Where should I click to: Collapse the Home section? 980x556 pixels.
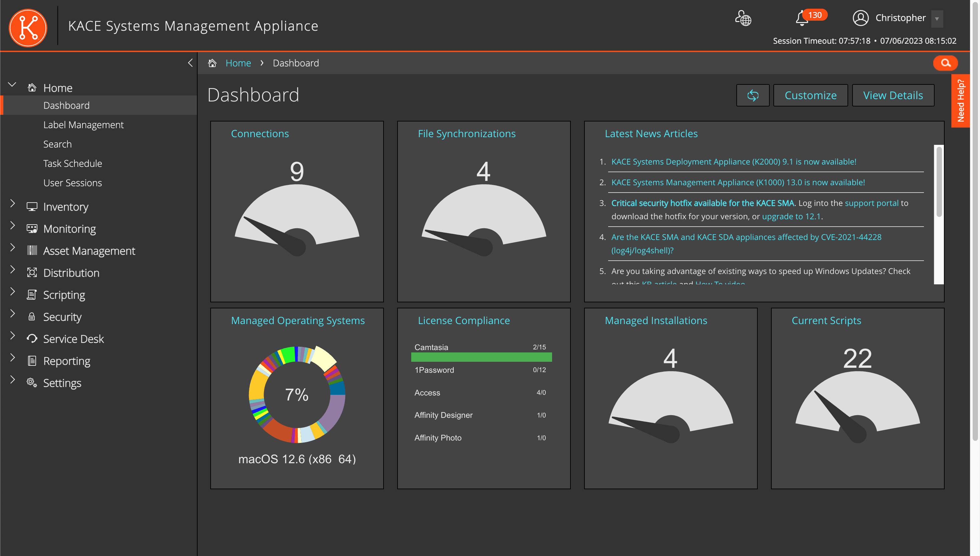(x=13, y=85)
